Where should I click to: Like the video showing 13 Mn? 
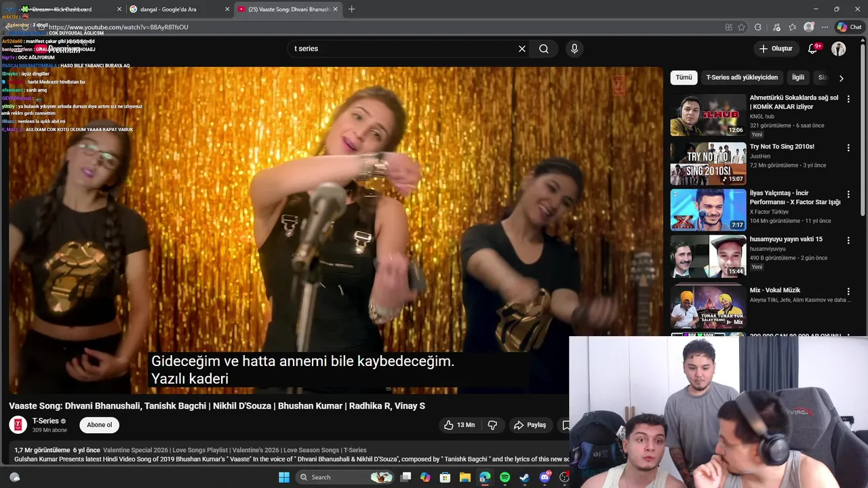point(459,425)
